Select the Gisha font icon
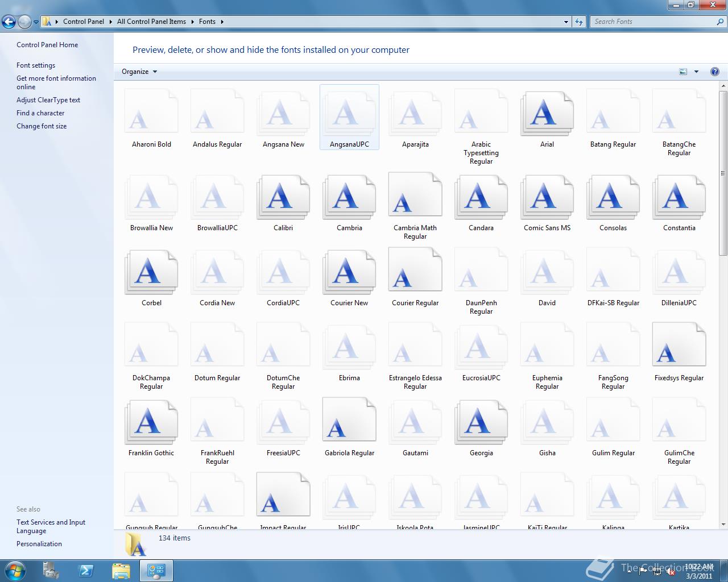 [x=547, y=421]
